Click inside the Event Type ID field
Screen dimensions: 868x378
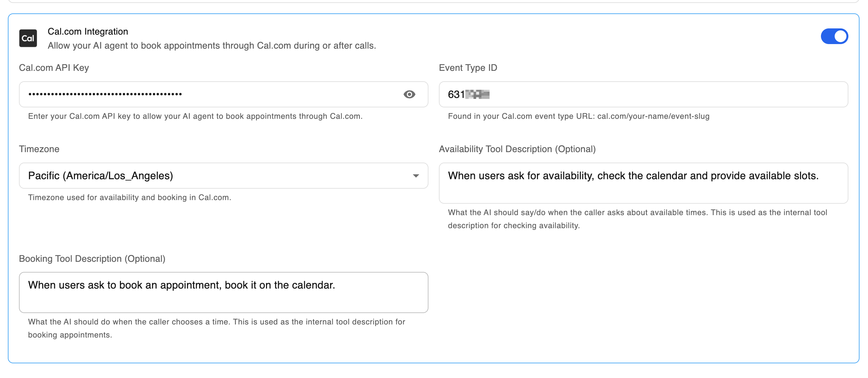643,95
